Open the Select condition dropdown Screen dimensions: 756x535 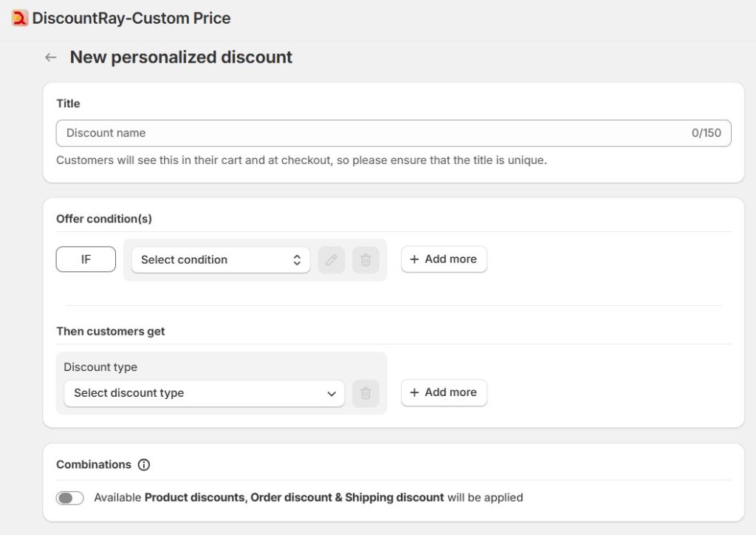[x=220, y=259]
